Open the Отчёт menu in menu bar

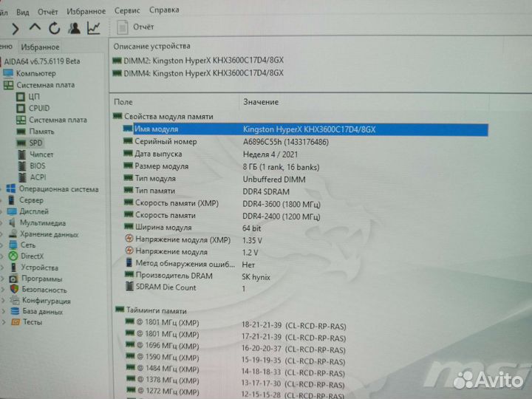click(x=48, y=12)
